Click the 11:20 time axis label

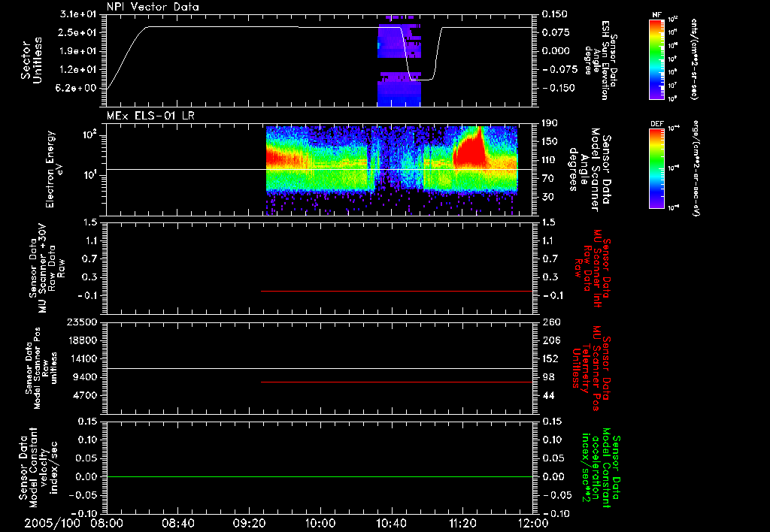point(462,523)
